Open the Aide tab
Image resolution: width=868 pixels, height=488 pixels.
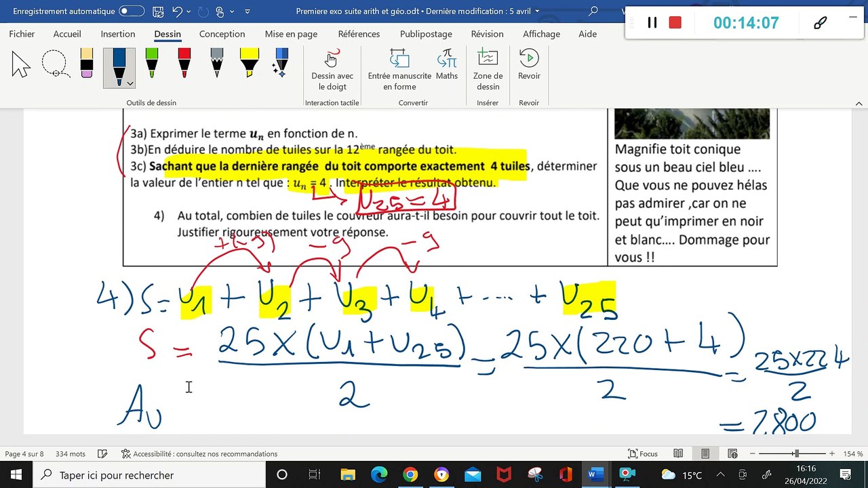(x=588, y=34)
